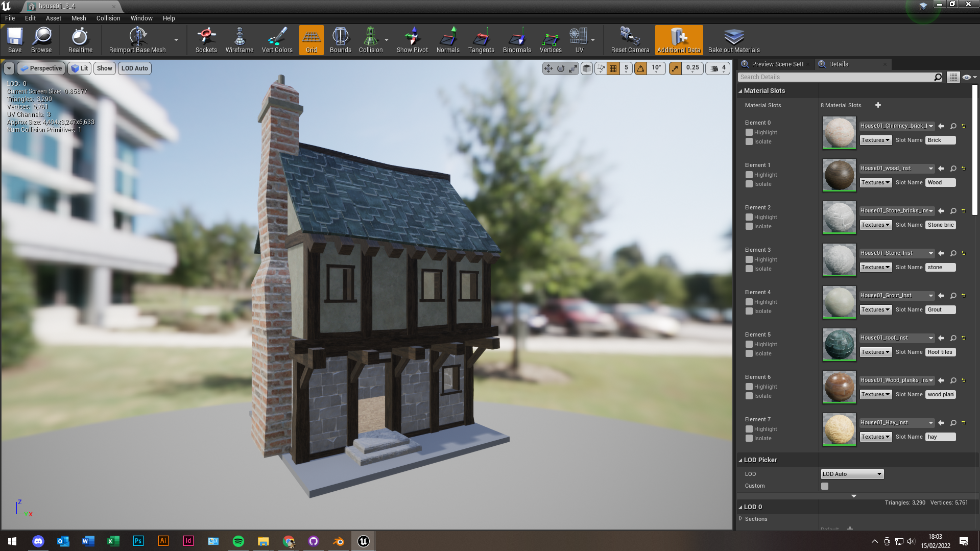
Task: Toggle Vert Colors display
Action: coord(277,40)
